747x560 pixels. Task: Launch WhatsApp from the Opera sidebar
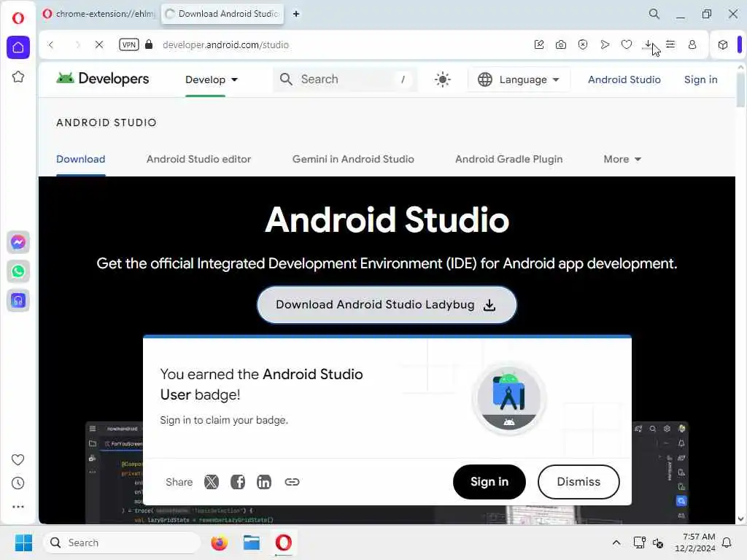18,271
